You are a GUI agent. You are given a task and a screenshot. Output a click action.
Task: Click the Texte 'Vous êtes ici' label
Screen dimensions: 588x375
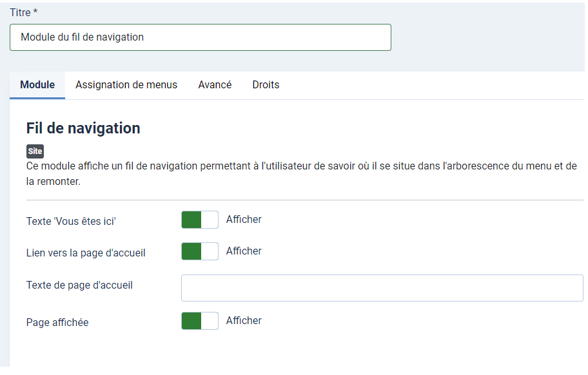click(x=72, y=222)
